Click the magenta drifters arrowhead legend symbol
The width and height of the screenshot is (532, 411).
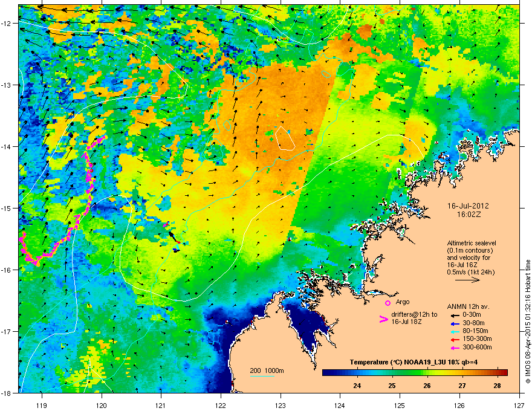coord(383,319)
